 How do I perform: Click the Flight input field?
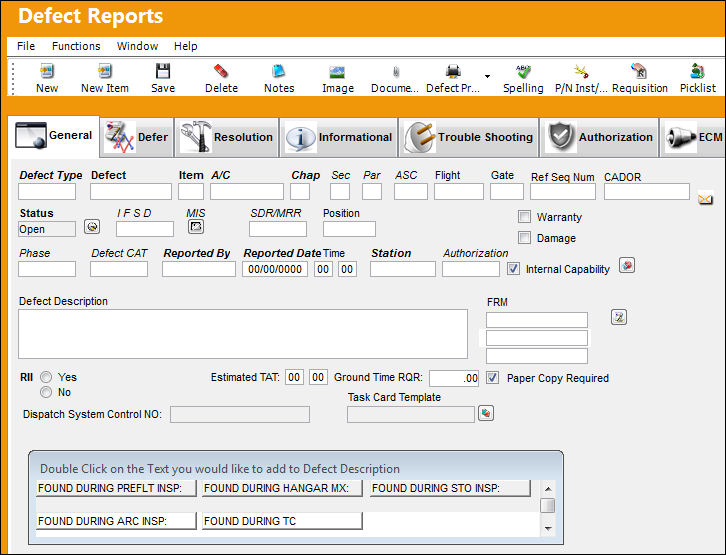point(459,192)
